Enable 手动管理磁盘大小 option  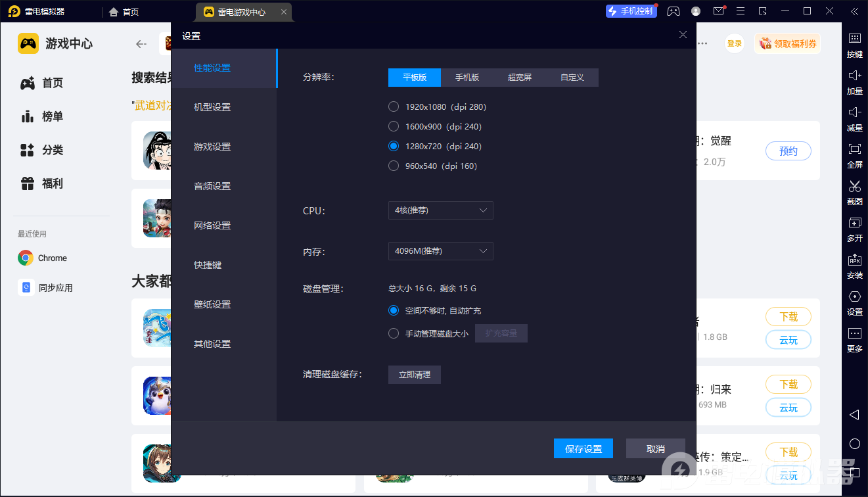coord(393,333)
